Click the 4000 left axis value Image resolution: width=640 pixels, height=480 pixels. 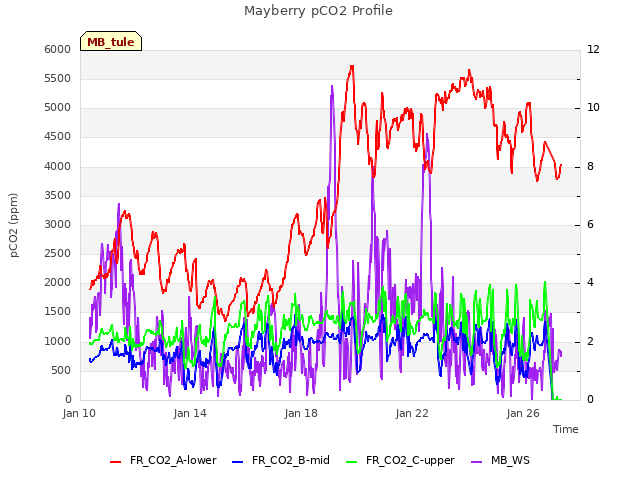[x=58, y=167]
